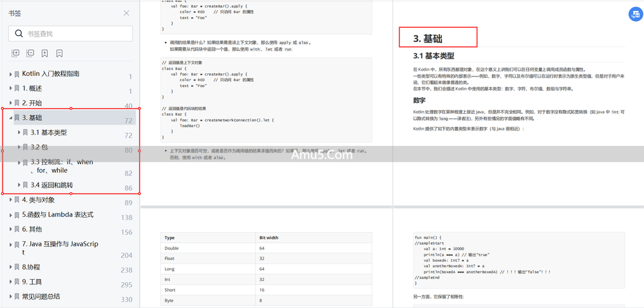Click the blue round floating tool icon
The height and width of the screenshot is (308, 644).
click(636, 14)
